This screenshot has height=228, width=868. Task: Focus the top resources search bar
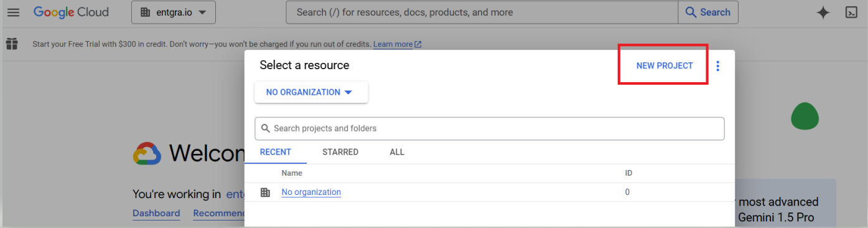[x=482, y=12]
